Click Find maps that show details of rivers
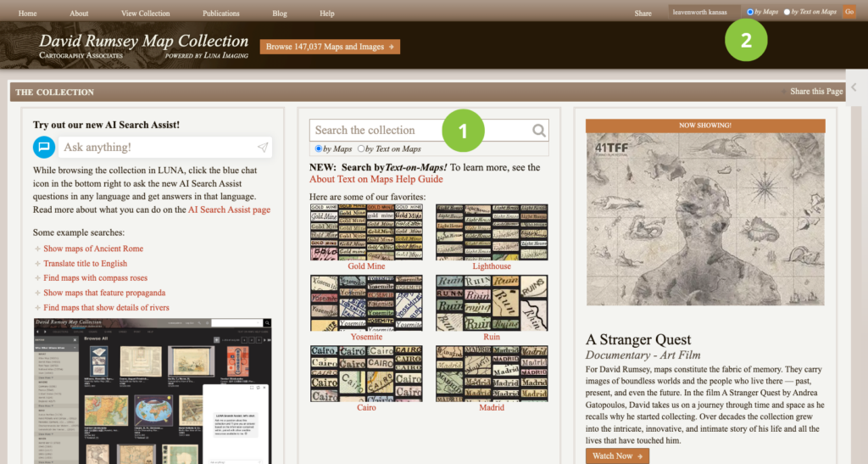Image resolution: width=868 pixels, height=464 pixels. 106,307
